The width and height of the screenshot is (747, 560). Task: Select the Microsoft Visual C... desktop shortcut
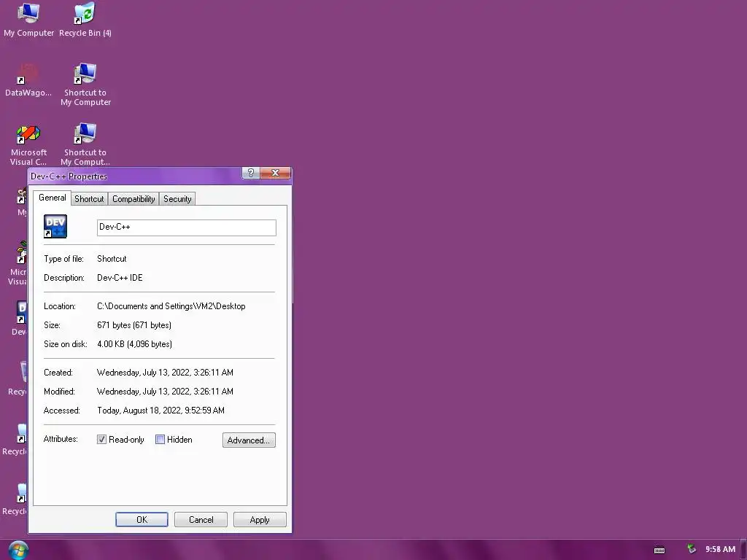[28, 145]
